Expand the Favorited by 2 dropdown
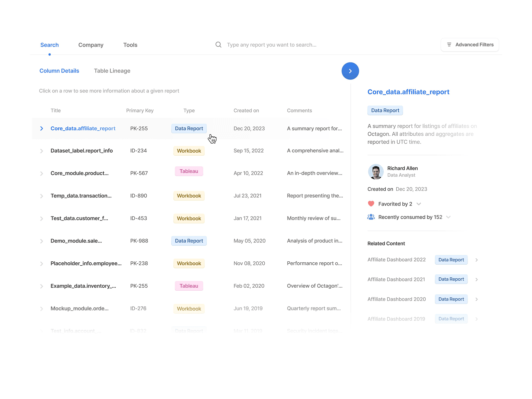The image size is (532, 399). tap(419, 204)
